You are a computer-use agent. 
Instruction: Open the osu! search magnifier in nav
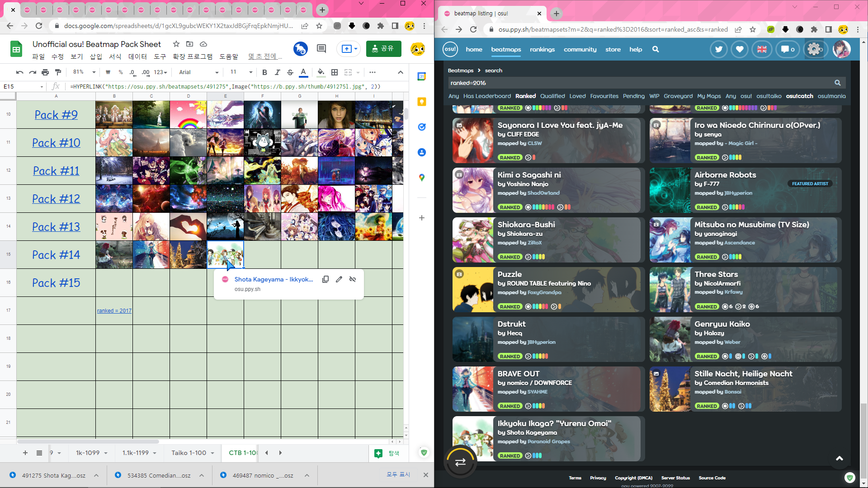[x=656, y=49]
